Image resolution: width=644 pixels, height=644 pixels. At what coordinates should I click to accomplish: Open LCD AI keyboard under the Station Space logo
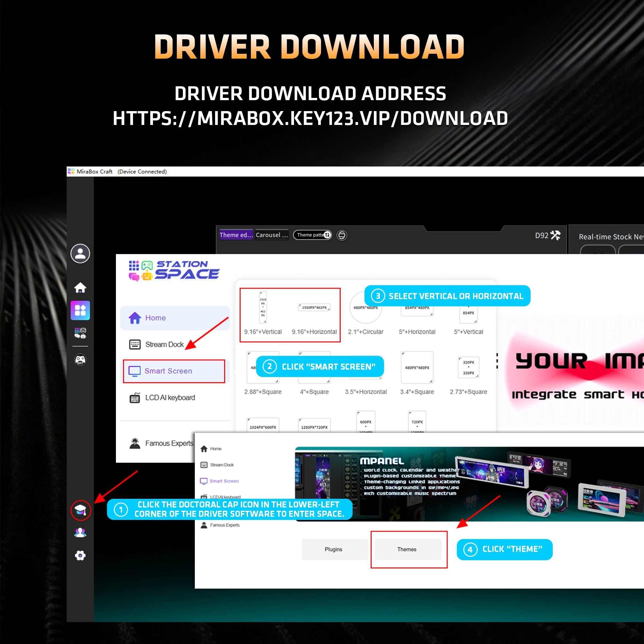pos(162,398)
